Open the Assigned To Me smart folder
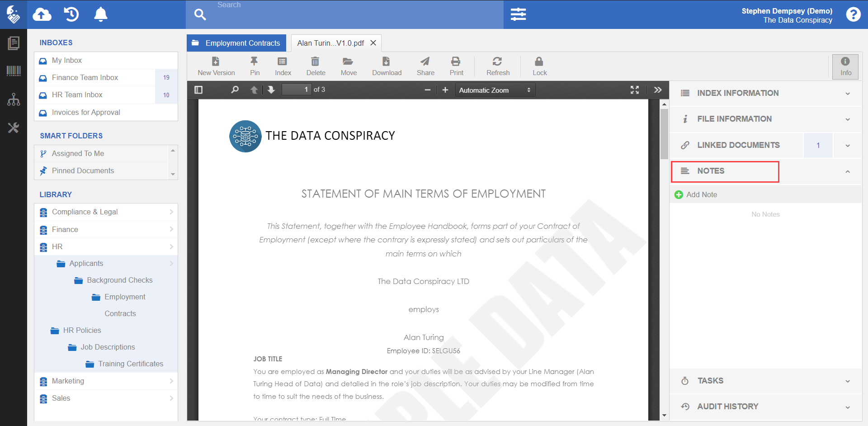Screen dimensions: 868x426 tap(101, 154)
